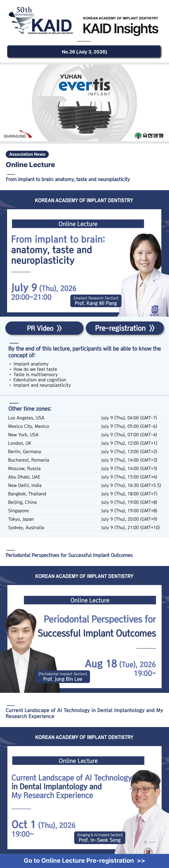This screenshot has width=169, height=868.
Task: Click the KAID Insights title
Action: (120, 29)
